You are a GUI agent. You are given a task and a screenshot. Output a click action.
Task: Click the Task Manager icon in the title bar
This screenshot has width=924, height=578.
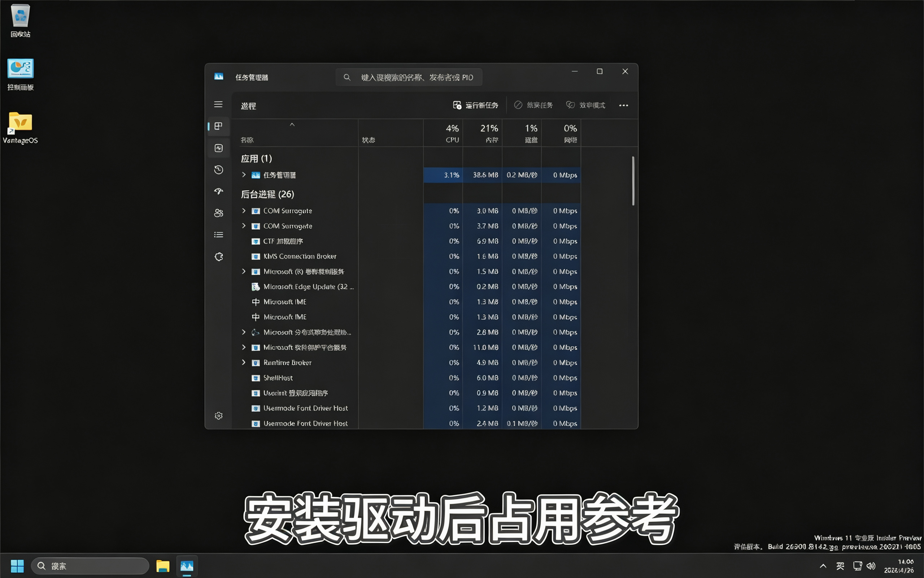(219, 77)
